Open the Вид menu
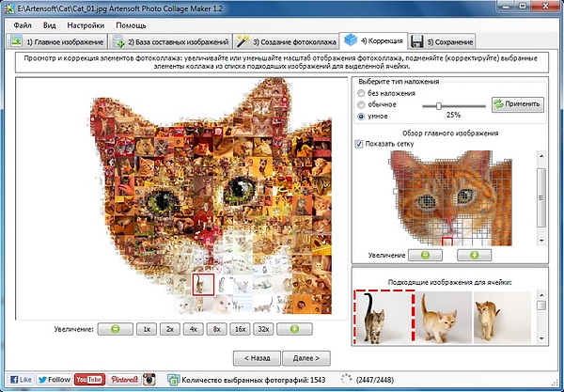Screen dimensions: 564x392 [x=49, y=25]
